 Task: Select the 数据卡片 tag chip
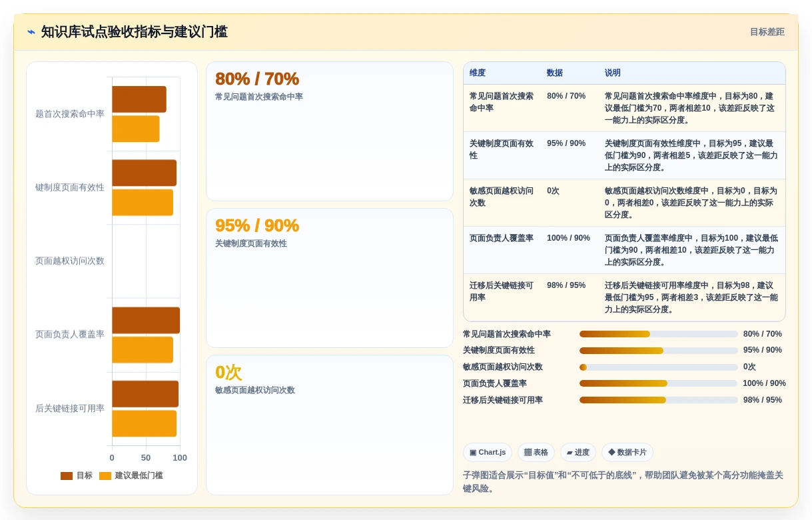click(x=627, y=453)
